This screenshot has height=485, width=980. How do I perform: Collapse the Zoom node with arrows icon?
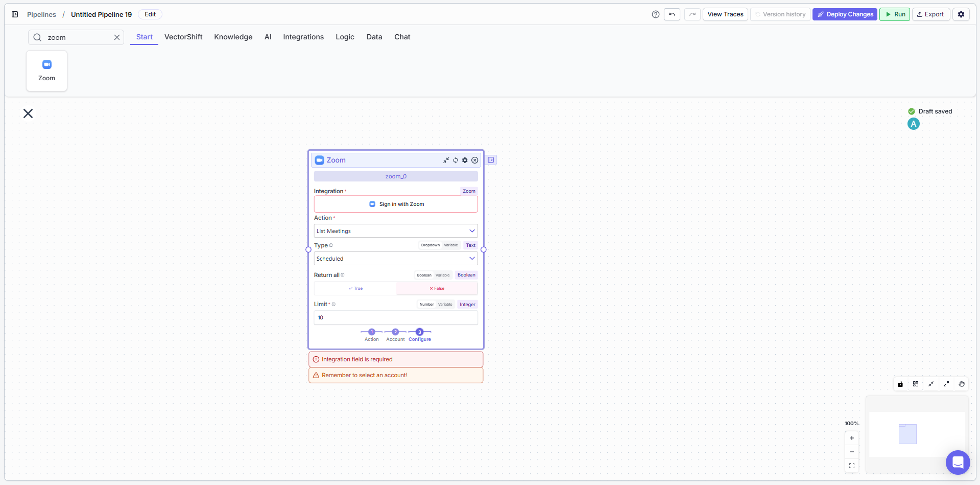coord(446,160)
